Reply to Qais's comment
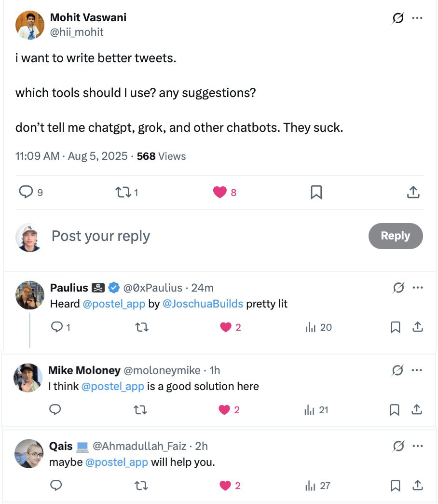The height and width of the screenshot is (504, 438). tap(56, 485)
